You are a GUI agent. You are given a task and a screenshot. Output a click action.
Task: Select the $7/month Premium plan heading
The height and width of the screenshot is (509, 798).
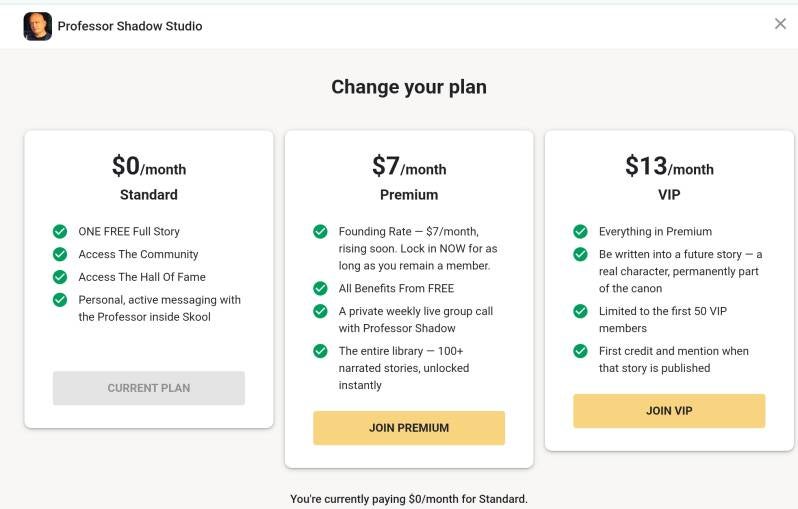tap(409, 177)
